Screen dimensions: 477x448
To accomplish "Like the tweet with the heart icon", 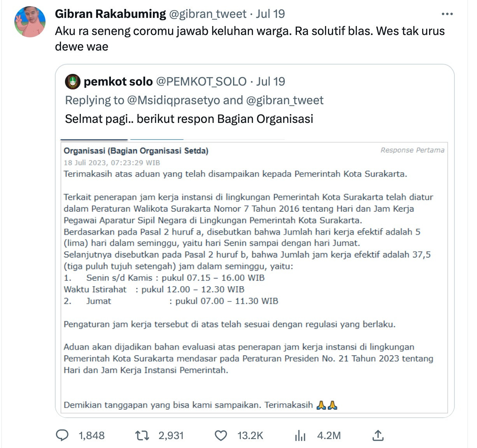I will coord(221,435).
